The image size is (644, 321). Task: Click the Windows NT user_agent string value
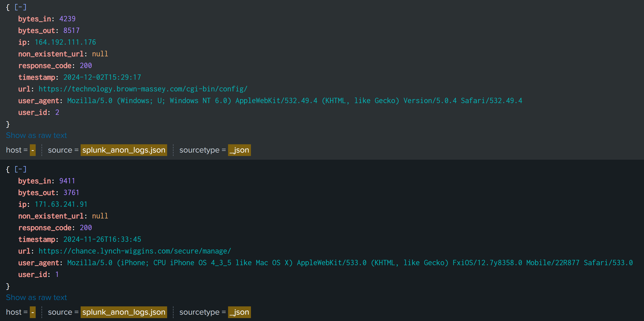(295, 101)
